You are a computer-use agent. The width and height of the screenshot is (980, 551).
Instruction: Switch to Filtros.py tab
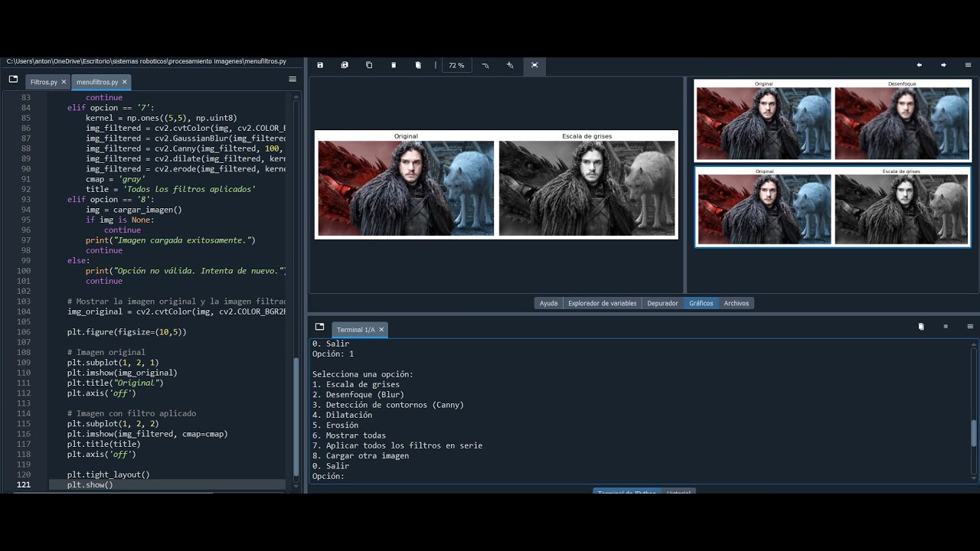[44, 82]
